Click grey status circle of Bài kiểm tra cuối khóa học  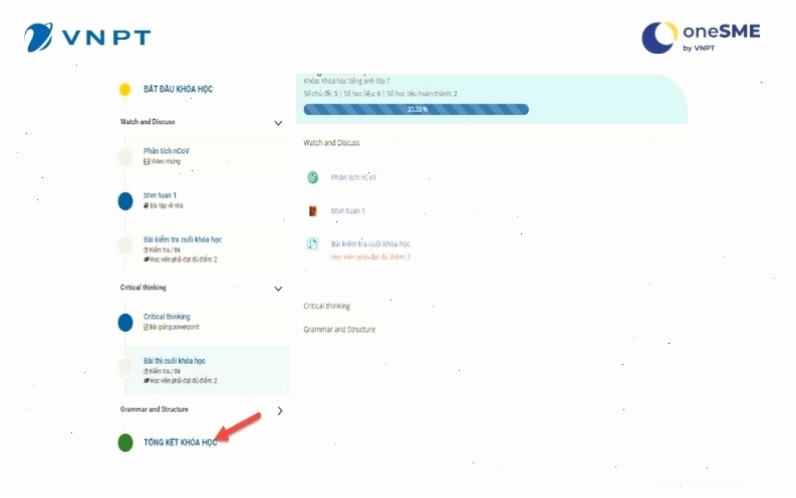click(125, 245)
